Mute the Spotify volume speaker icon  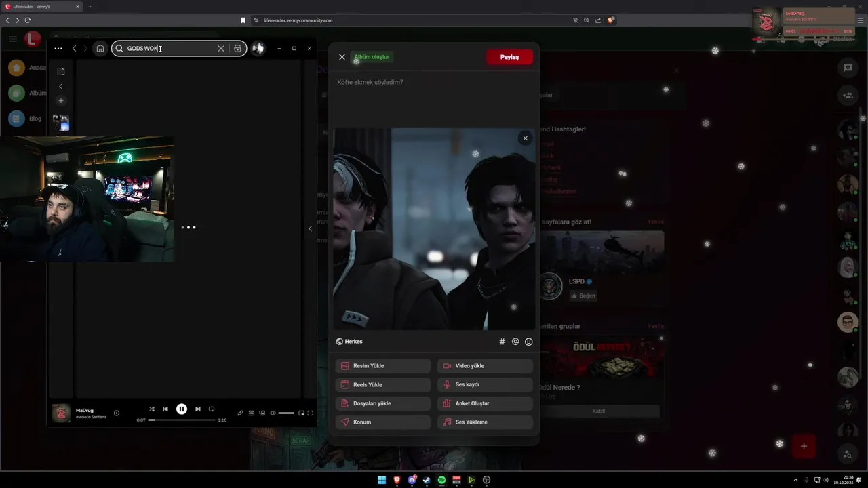pyautogui.click(x=273, y=413)
